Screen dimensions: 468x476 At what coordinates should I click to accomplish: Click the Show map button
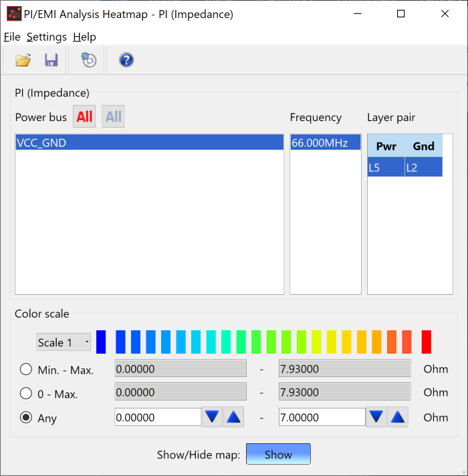pos(278,454)
